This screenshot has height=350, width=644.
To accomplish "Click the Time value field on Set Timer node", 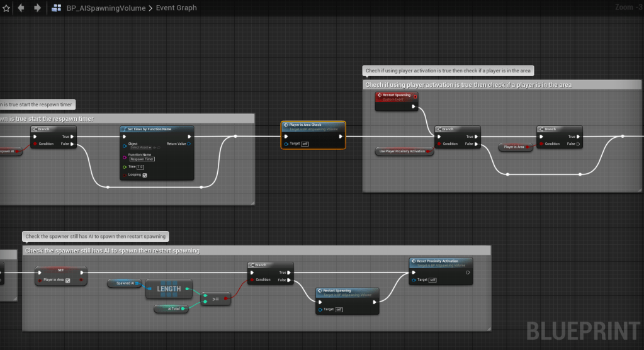I will [140, 167].
